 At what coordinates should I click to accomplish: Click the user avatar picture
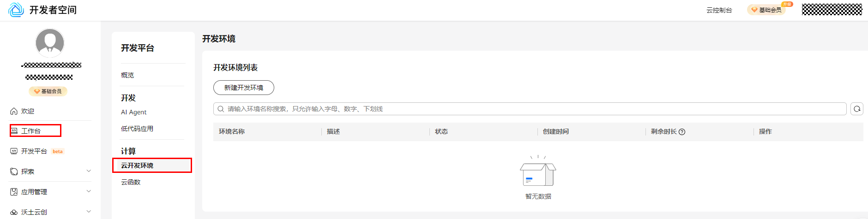[x=50, y=43]
